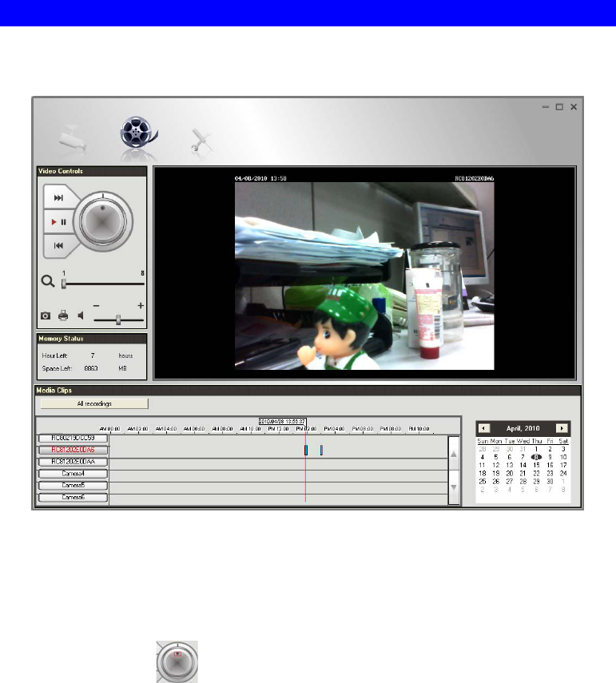Select April 8 in the calendar
This screenshot has width=616, height=683.
click(536, 457)
